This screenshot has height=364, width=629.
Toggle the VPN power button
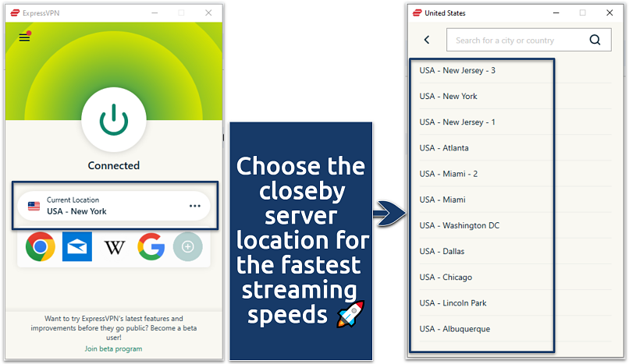point(114,119)
